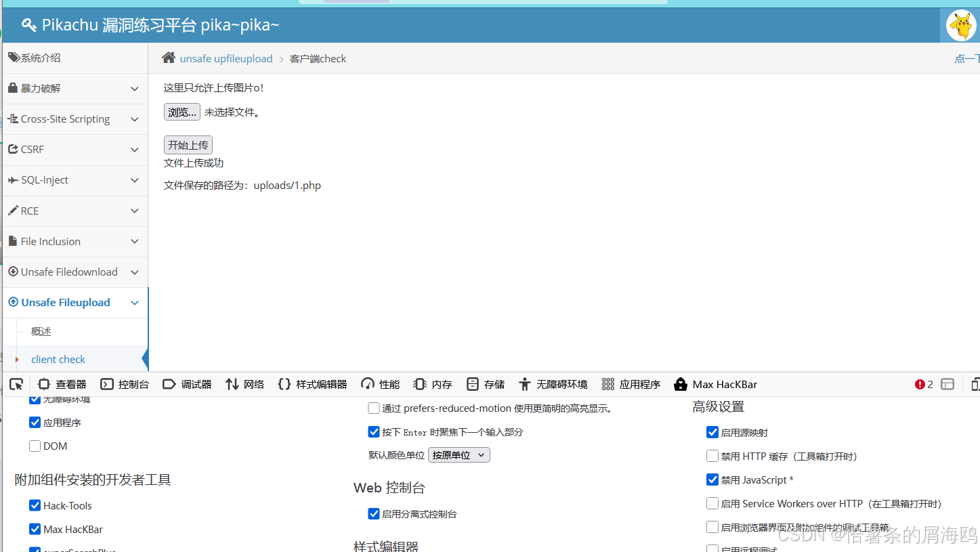
Task: Enable Service Workers over HTTP checkbox
Action: tap(712, 503)
